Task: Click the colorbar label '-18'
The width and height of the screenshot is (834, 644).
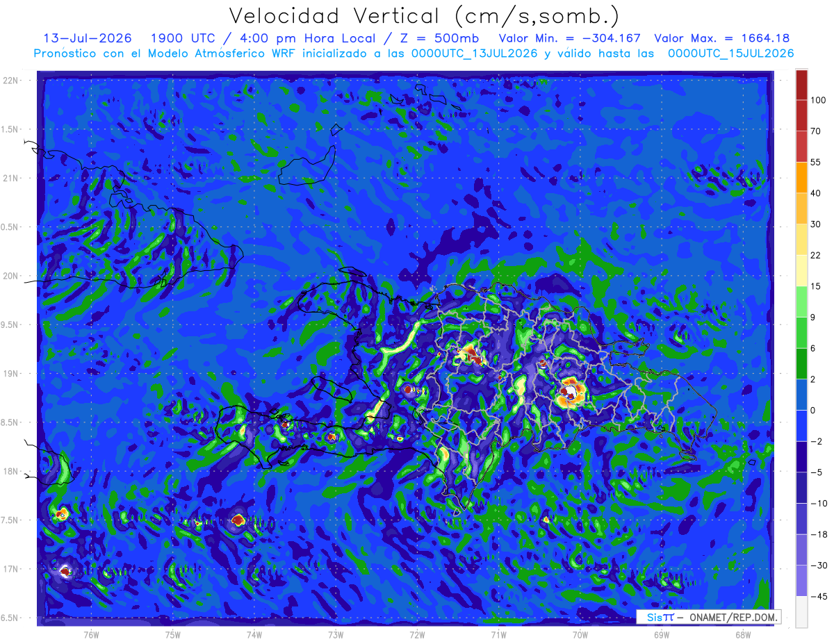Action: pos(818,534)
